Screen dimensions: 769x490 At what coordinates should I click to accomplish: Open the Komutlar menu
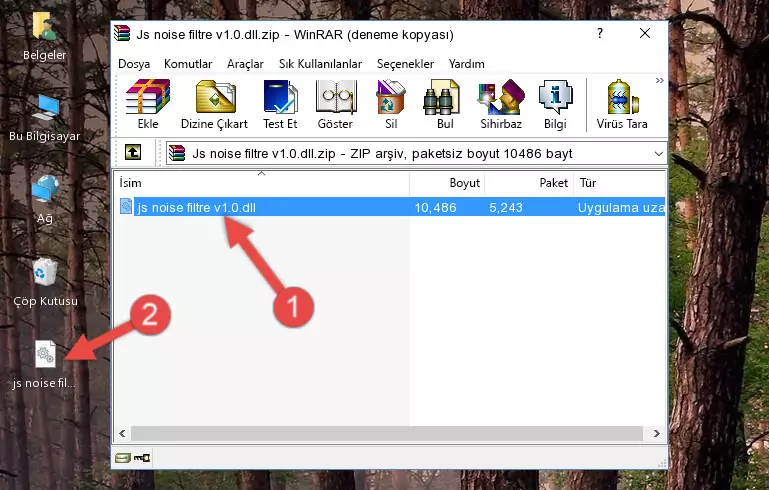188,64
